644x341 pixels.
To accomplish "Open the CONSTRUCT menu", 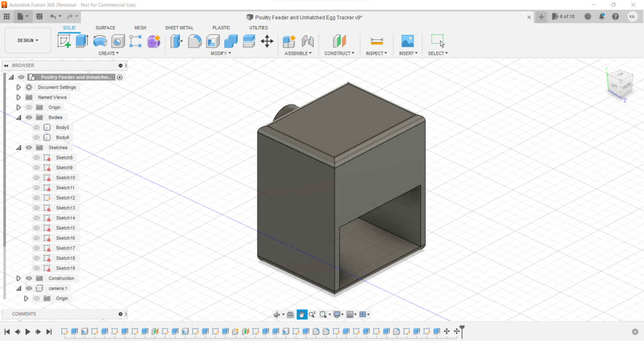I will (339, 53).
